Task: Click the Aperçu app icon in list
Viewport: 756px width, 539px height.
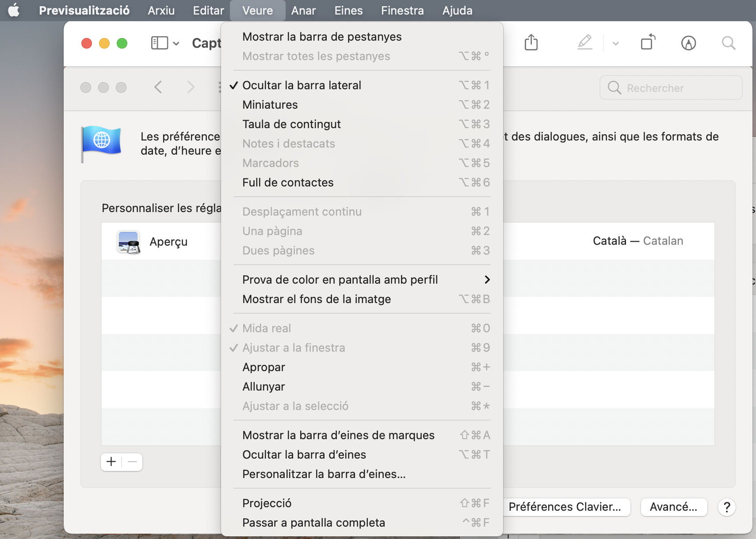Action: click(128, 242)
